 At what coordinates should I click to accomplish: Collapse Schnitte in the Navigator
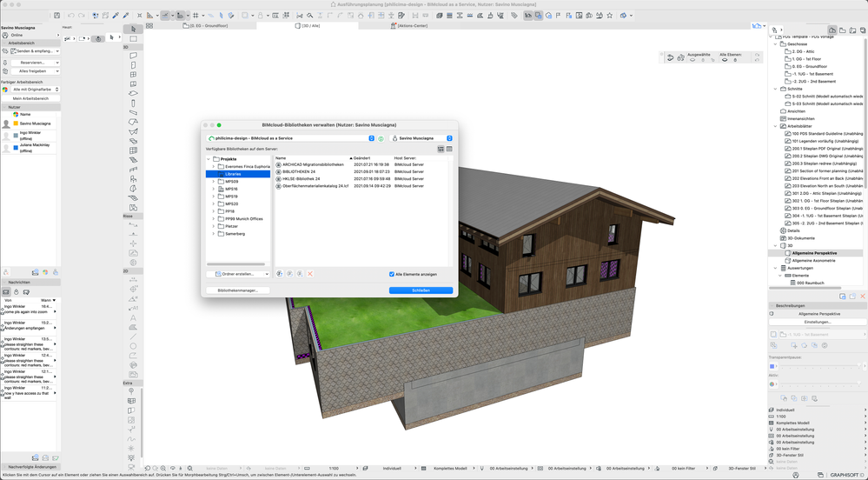point(776,89)
